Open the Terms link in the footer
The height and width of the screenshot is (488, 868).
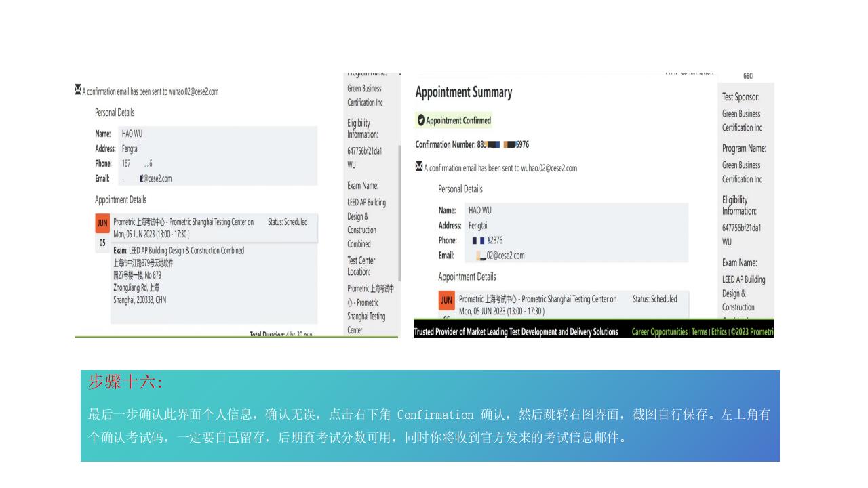click(x=700, y=331)
